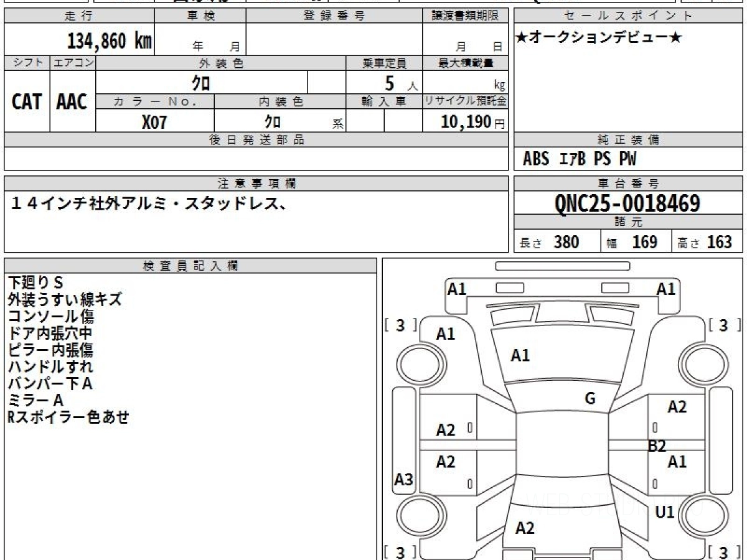Viewport: 747px width, 560px height.
Task: Select the ★オークションデビュー★ sales point text
Action: (x=599, y=38)
